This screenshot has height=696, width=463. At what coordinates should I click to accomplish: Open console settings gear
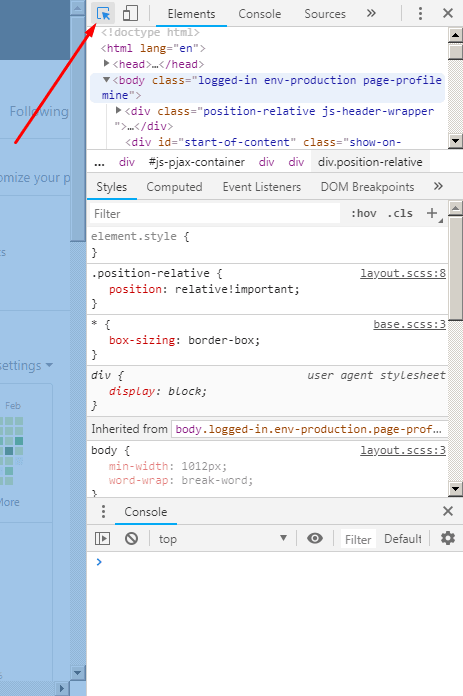(447, 538)
